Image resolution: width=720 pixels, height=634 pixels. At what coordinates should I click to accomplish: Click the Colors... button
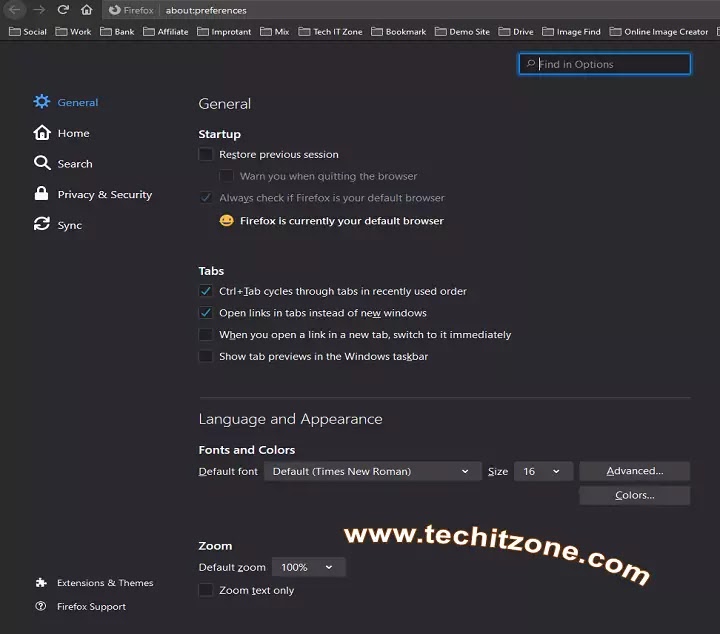tap(635, 495)
